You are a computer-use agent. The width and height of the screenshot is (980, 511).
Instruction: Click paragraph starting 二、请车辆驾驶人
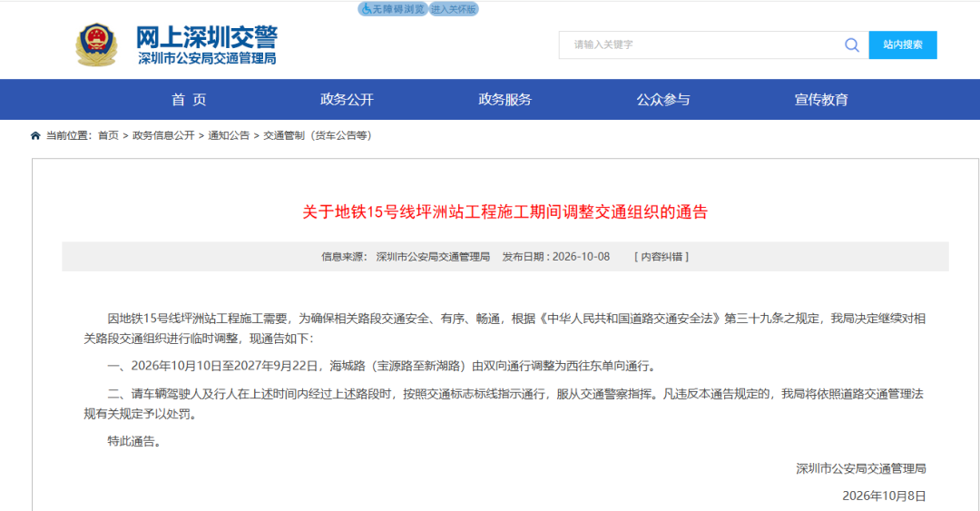click(x=504, y=403)
